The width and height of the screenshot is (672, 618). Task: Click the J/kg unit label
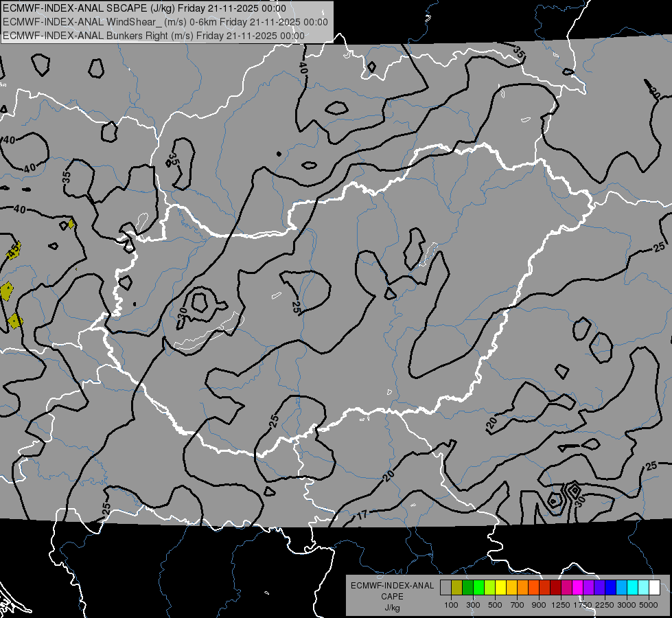(x=392, y=608)
